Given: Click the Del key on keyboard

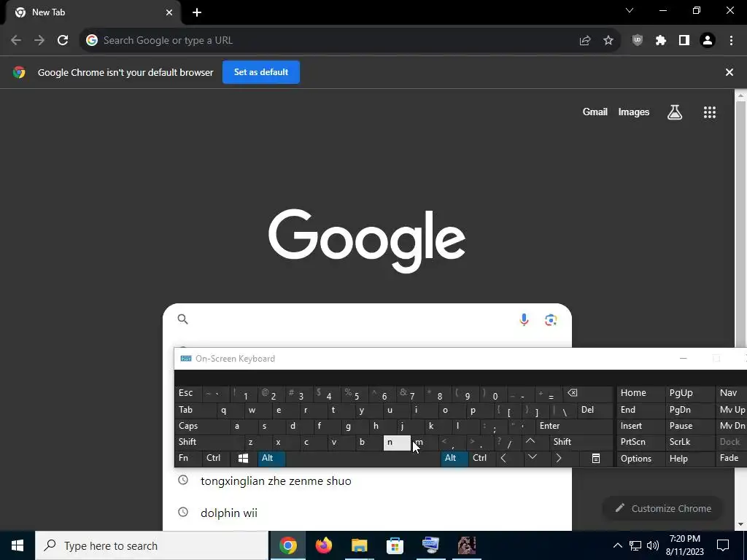Looking at the screenshot, I should point(595,410).
